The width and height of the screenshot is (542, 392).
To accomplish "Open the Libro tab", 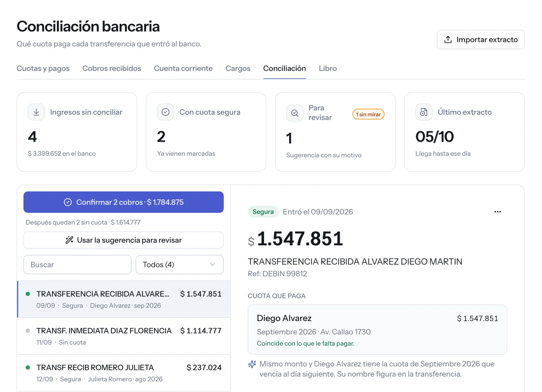I will coord(328,68).
